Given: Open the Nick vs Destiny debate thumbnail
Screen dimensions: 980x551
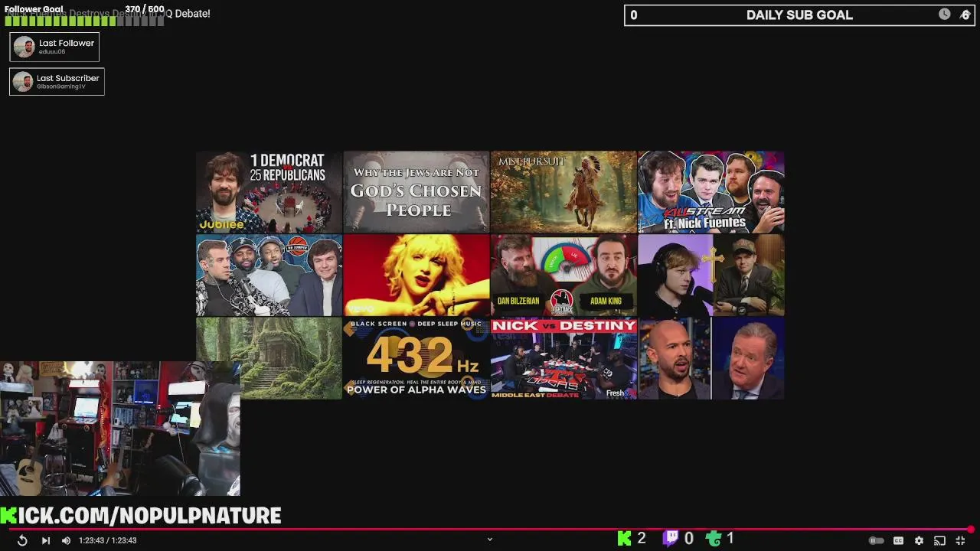Looking at the screenshot, I should click(563, 358).
